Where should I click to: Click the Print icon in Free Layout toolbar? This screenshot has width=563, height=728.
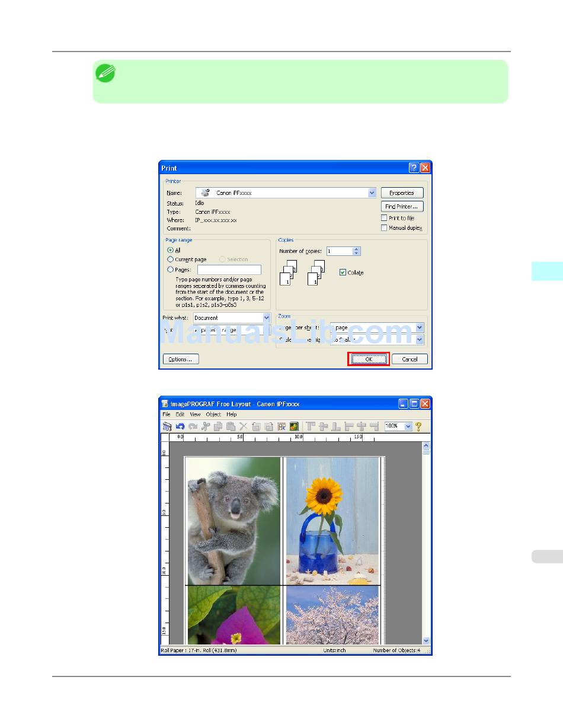pyautogui.click(x=167, y=426)
